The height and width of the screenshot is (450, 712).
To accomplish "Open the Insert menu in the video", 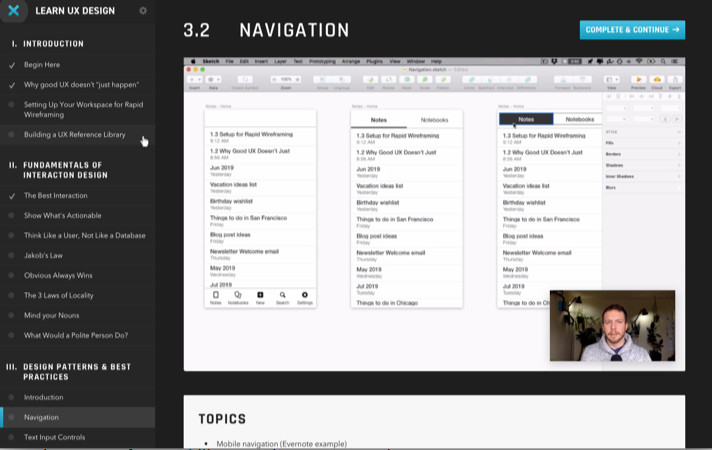I will click(x=261, y=61).
